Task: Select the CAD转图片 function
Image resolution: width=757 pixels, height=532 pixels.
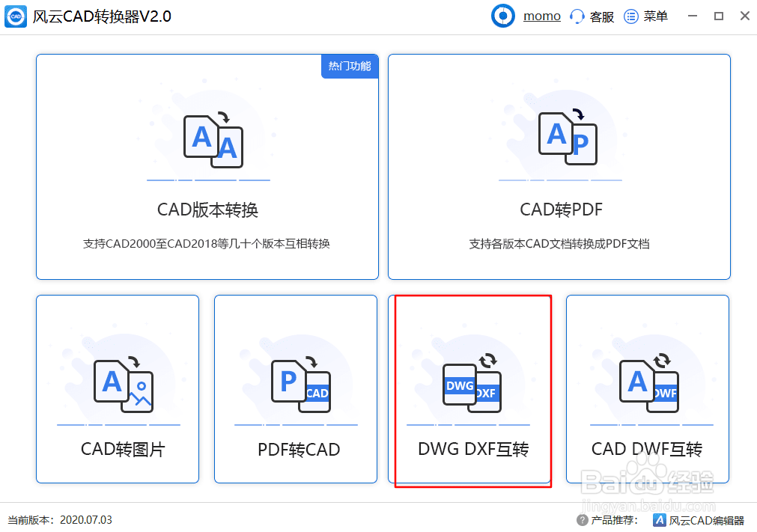Action: (x=117, y=389)
